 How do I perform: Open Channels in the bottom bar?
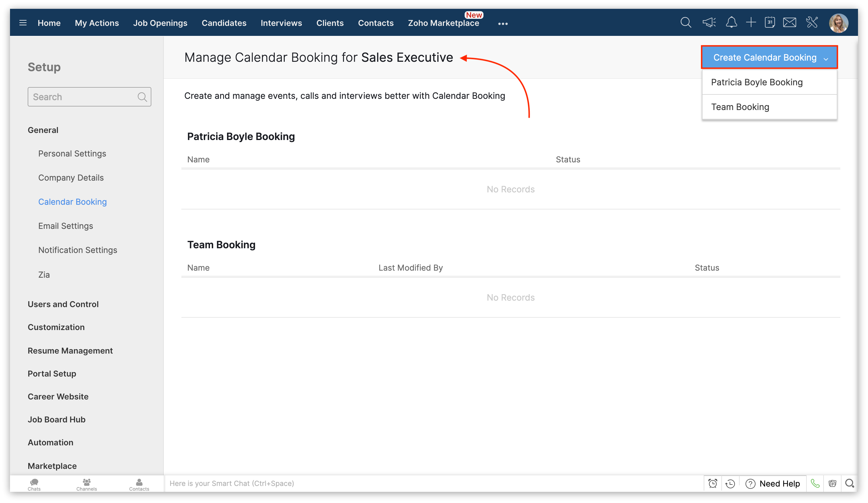[x=87, y=484]
